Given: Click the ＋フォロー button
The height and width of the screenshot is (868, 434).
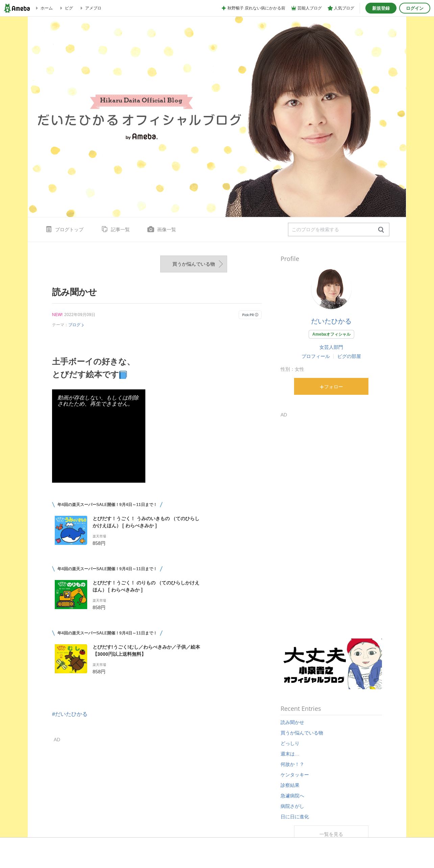Looking at the screenshot, I should [x=331, y=386].
